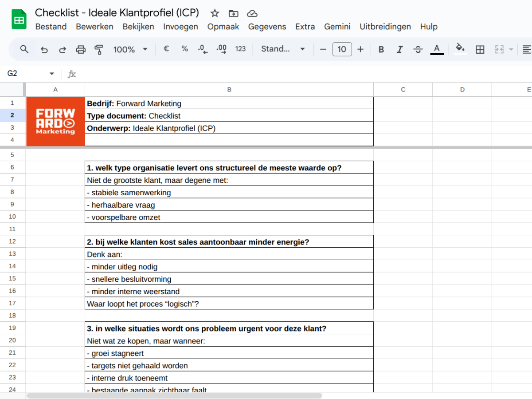Expand the name box dropdown next to G2
The image size is (532, 399).
coord(51,74)
